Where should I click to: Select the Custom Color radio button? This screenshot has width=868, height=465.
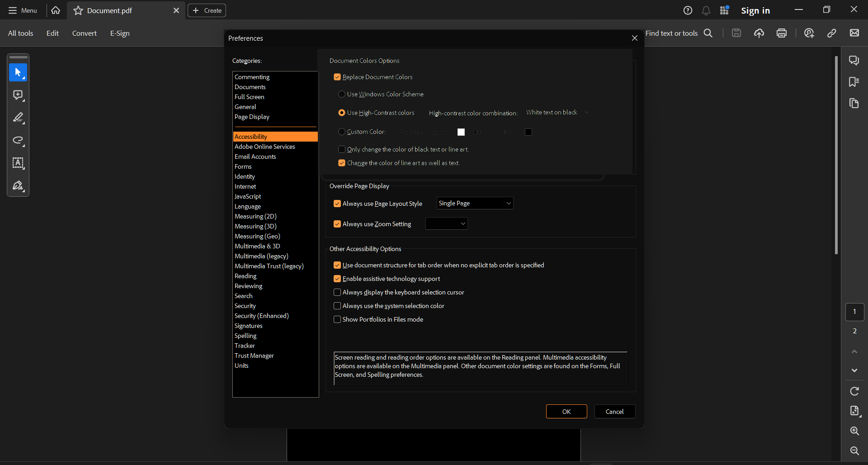342,132
